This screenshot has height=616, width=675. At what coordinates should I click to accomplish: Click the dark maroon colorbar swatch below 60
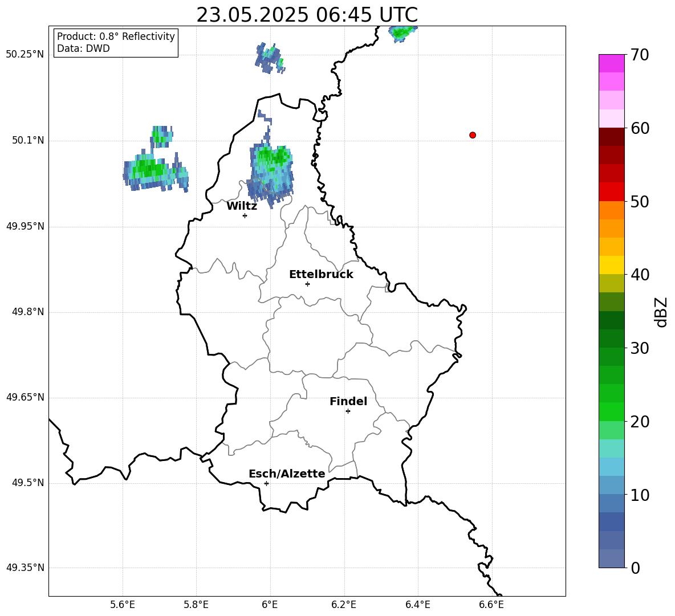pyautogui.click(x=612, y=137)
